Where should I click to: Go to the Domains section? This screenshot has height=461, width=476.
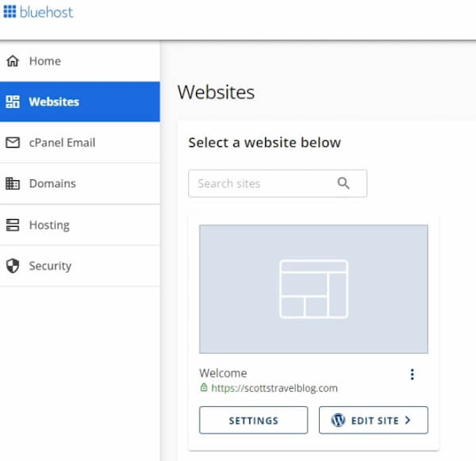(x=52, y=183)
